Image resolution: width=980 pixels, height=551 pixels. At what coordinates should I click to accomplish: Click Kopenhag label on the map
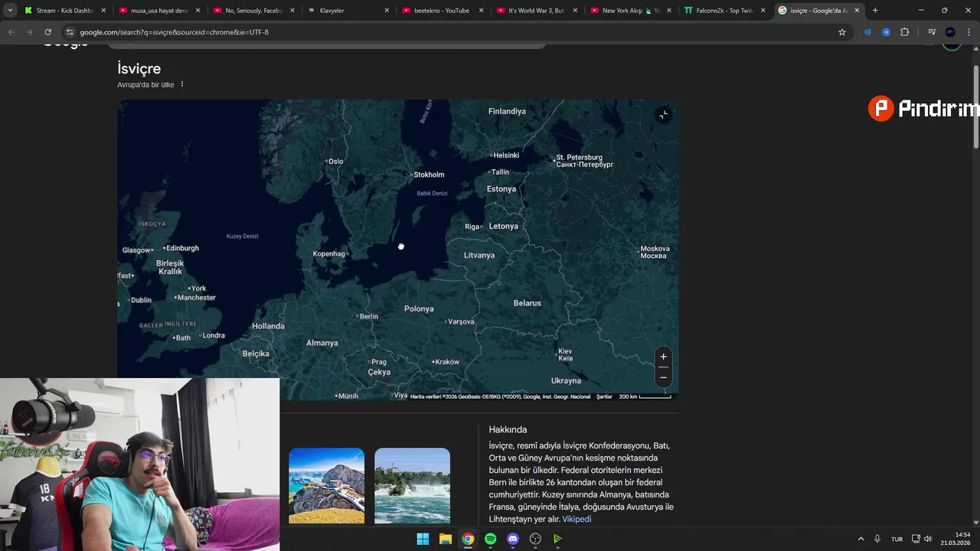pyautogui.click(x=331, y=253)
